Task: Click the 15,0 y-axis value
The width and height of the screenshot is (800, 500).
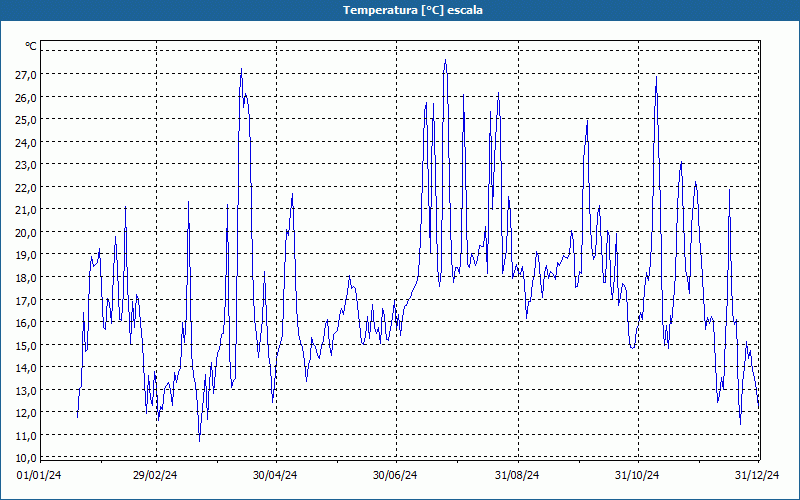Action: point(26,345)
